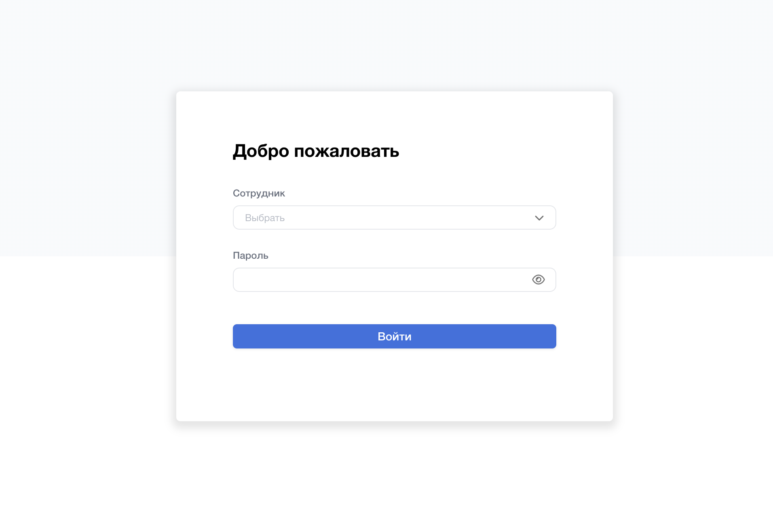Expand the employee selector showing Выбрать

point(394,218)
